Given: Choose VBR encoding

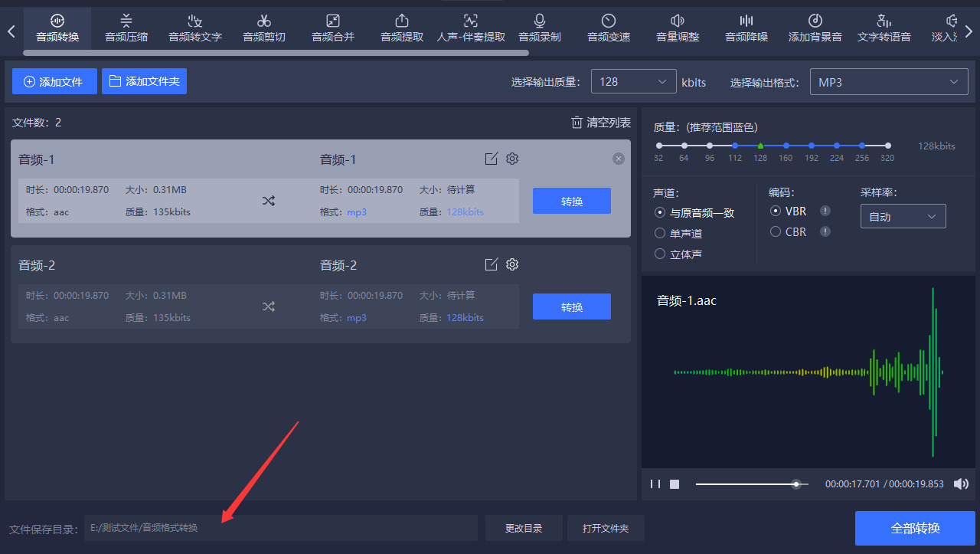Looking at the screenshot, I should pyautogui.click(x=789, y=211).
